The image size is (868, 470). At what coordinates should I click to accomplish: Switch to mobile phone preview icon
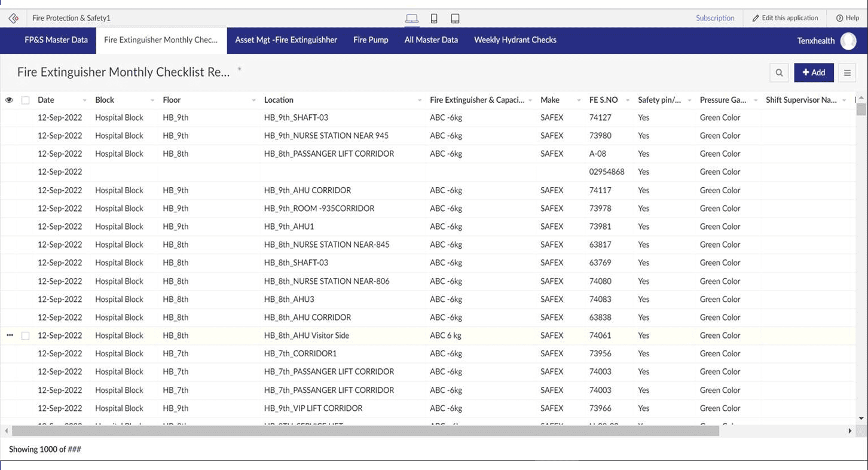click(x=434, y=19)
